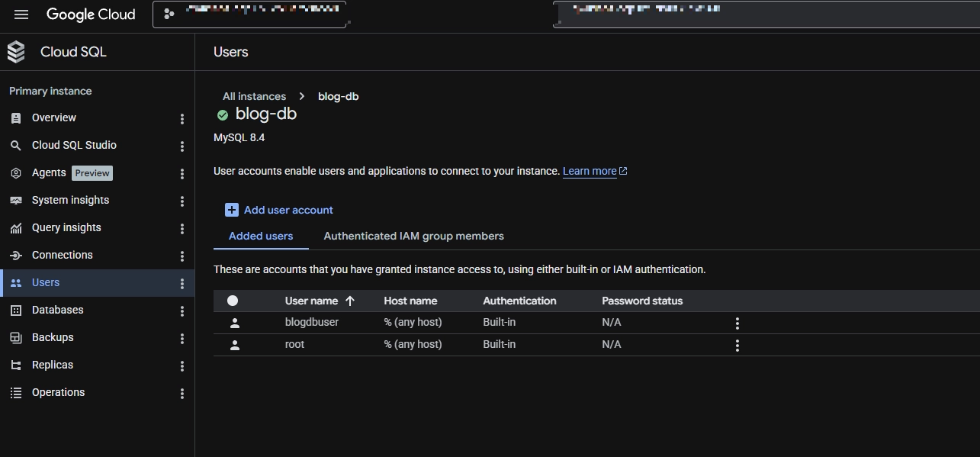Image resolution: width=980 pixels, height=457 pixels.
Task: Click the blogdbuser user name
Action: pyautogui.click(x=312, y=322)
